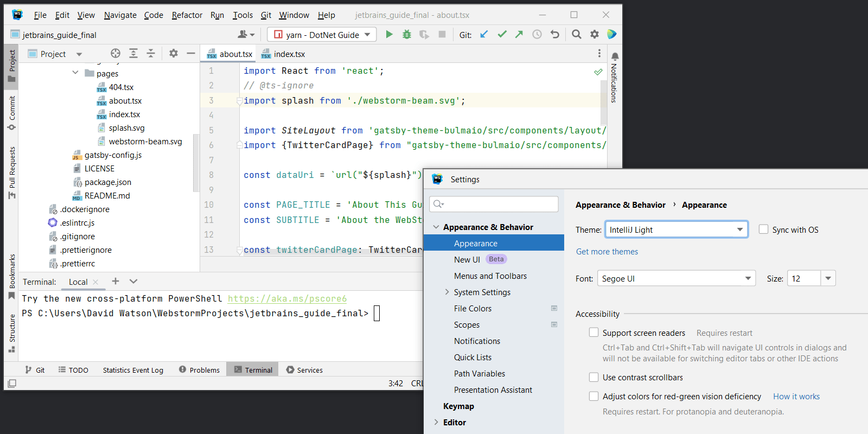The image size is (868, 434).
Task: Click the Get more themes link
Action: click(607, 252)
